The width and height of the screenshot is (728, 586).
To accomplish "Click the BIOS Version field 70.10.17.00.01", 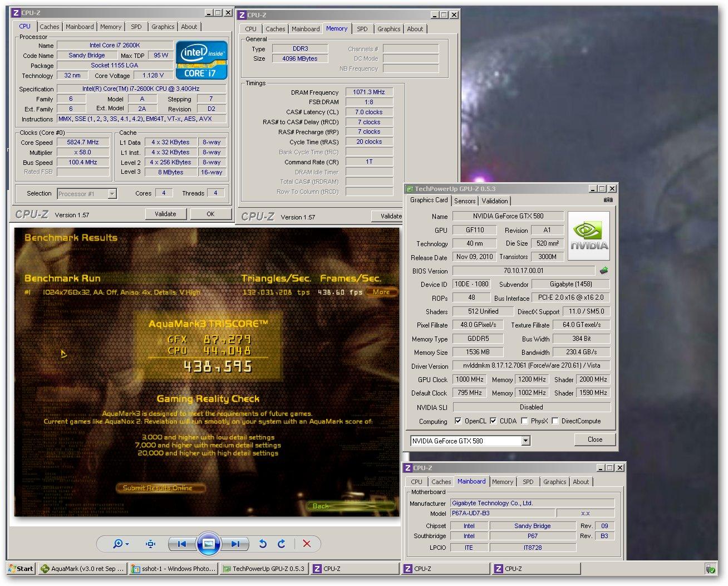I will pyautogui.click(x=523, y=271).
